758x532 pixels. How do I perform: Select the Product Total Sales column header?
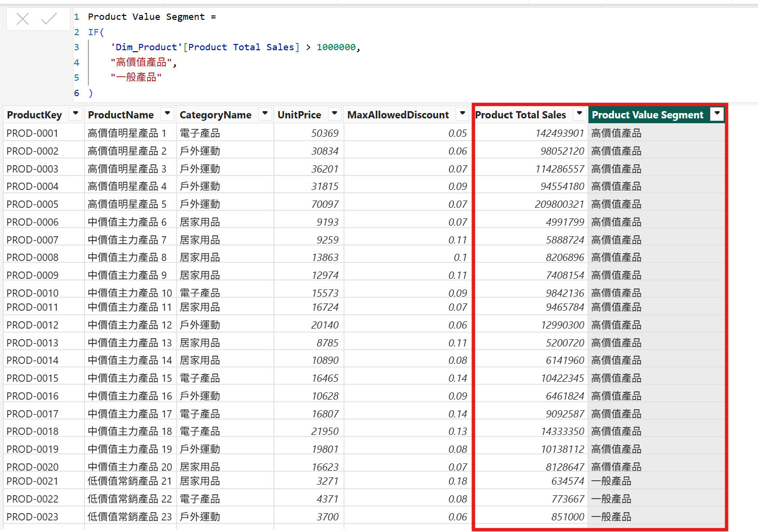point(520,115)
